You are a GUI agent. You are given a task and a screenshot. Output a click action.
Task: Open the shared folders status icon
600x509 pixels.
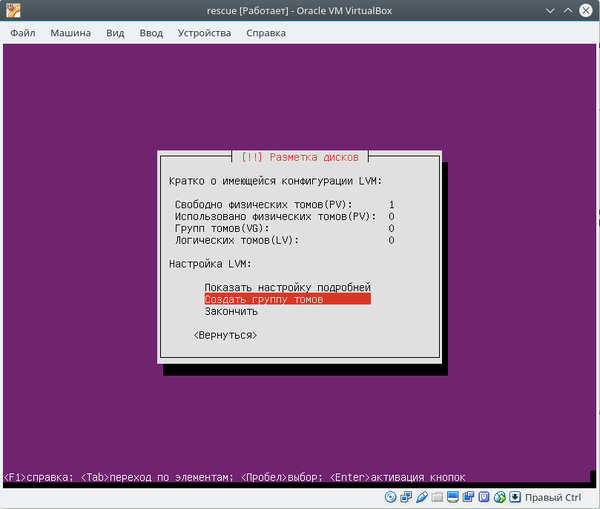pos(437,497)
